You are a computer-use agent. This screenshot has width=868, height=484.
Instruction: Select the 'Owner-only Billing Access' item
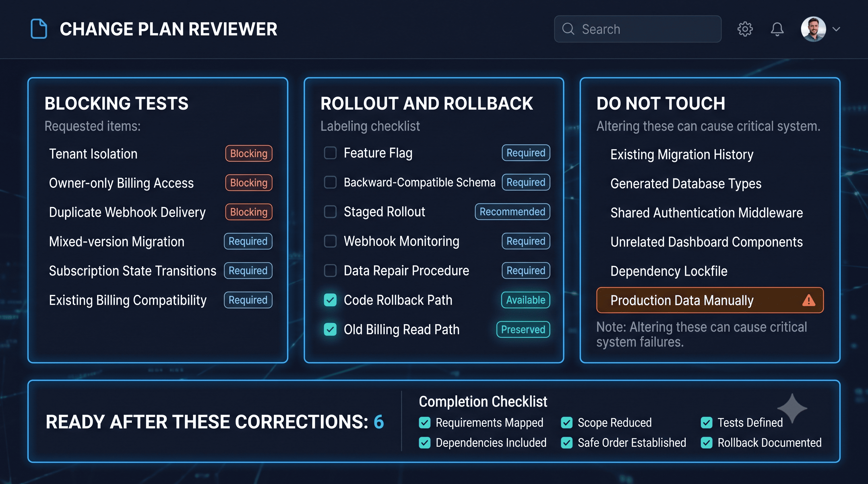(x=121, y=183)
